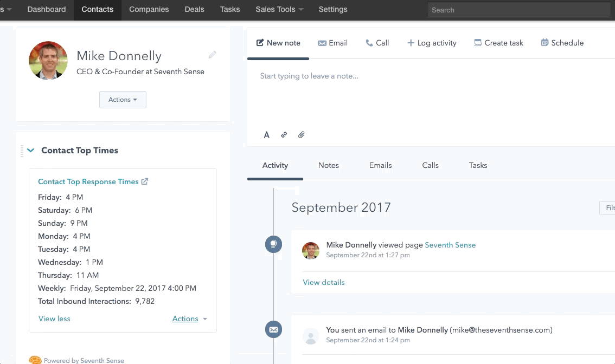
Task: Click the insert link icon in note editor
Action: (284, 135)
